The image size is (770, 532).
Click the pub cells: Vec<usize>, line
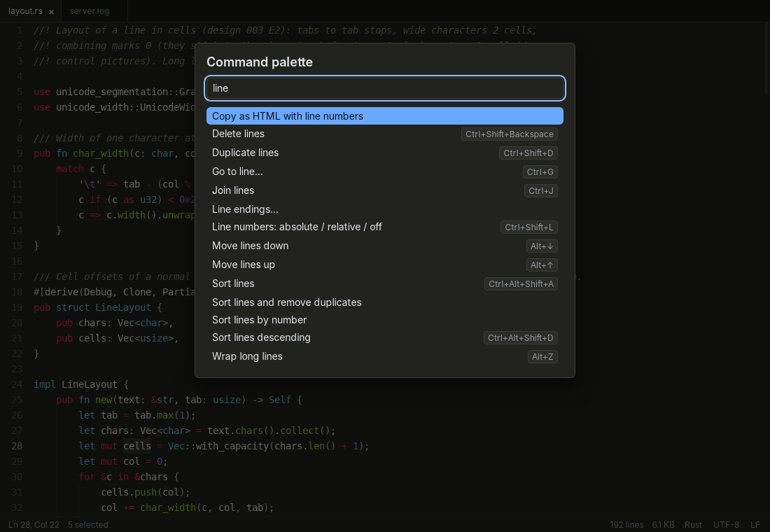coord(118,338)
